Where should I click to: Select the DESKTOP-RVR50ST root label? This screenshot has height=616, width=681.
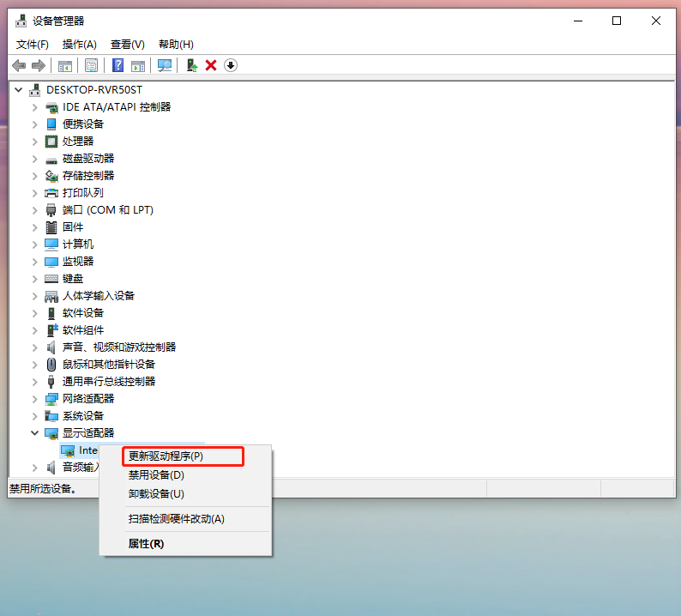94,90
